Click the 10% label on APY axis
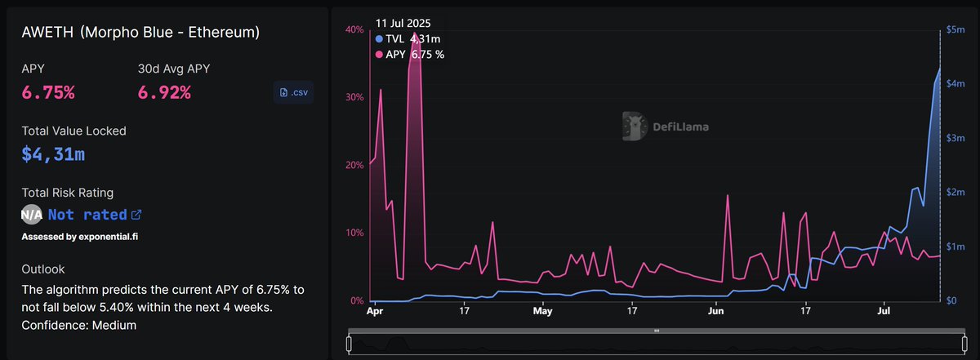The height and width of the screenshot is (360, 980). pyautogui.click(x=354, y=233)
